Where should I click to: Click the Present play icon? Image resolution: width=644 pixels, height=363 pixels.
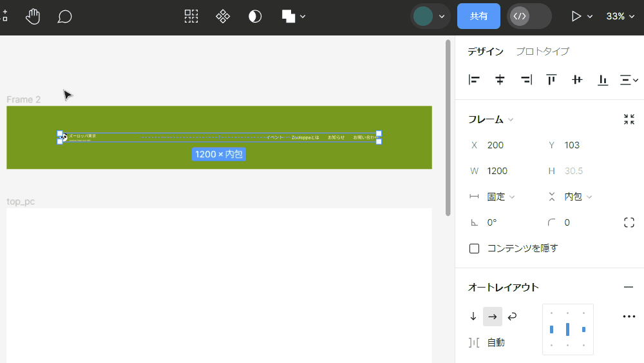click(x=576, y=16)
